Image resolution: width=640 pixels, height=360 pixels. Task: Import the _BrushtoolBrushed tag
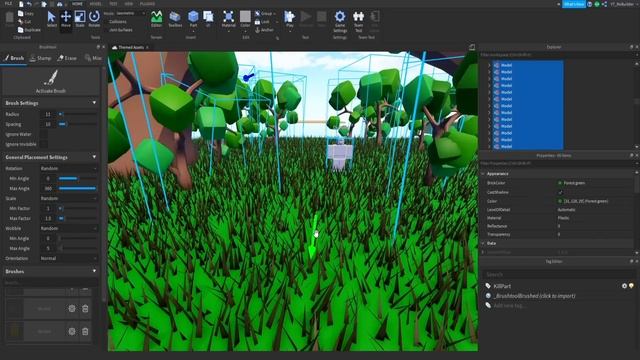(534, 296)
